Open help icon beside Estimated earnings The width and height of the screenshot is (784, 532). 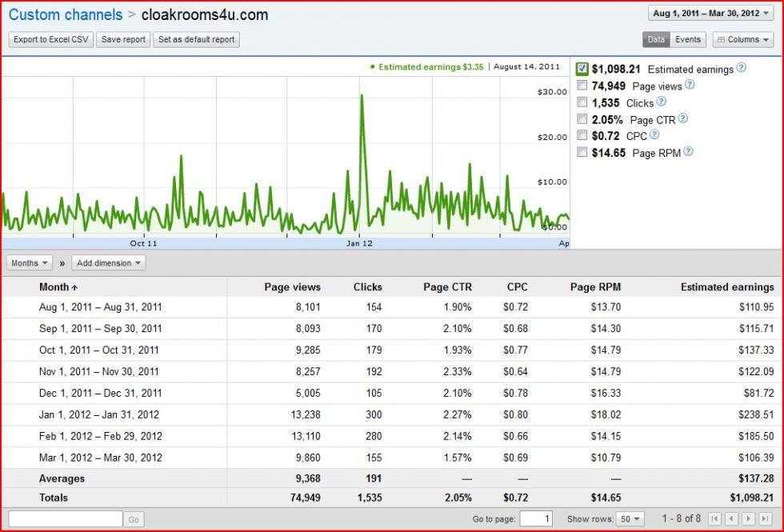click(741, 68)
